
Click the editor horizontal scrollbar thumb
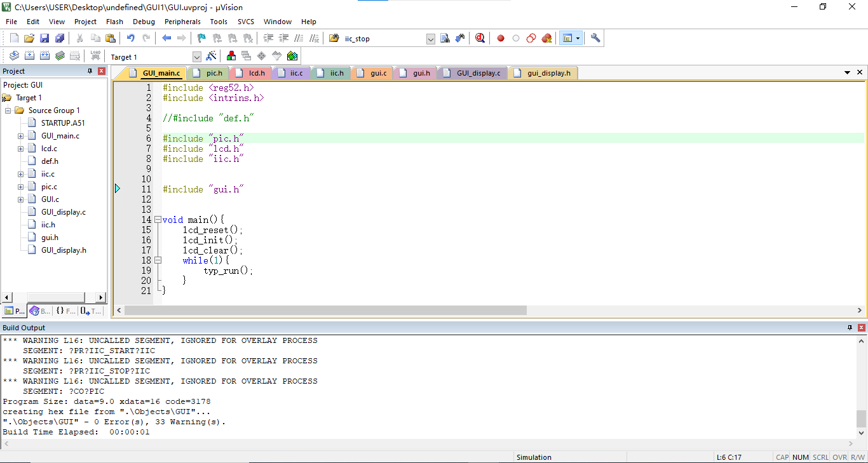tap(325, 311)
